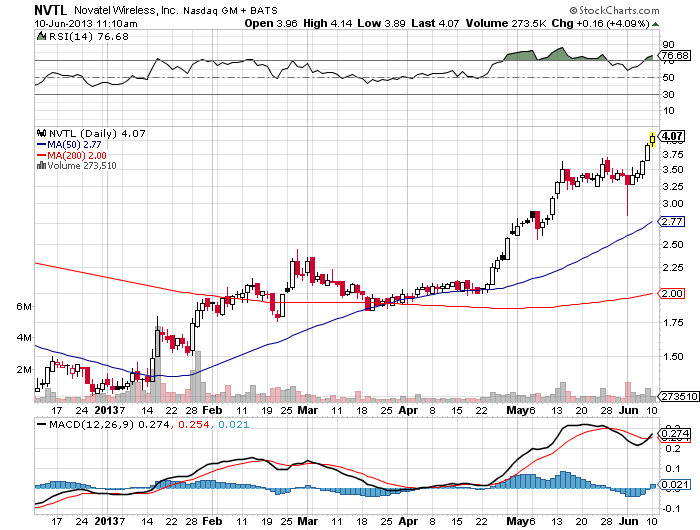Viewport: 700px width, 530px height.
Task: Click the 2.00 MA(200) price tag
Action: (671, 293)
